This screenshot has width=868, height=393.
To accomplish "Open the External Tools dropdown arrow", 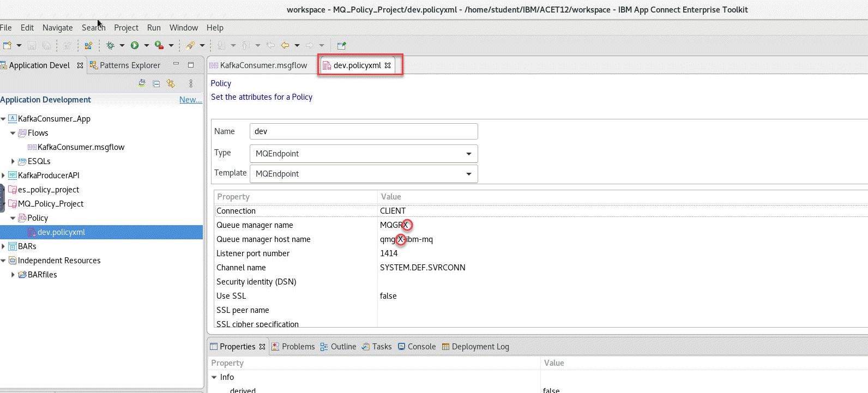I will pos(171,45).
